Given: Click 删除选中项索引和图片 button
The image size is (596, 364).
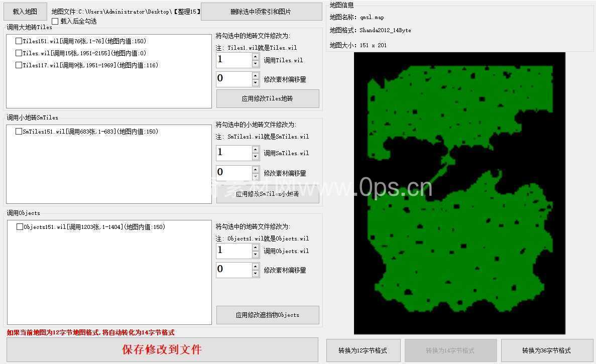Looking at the screenshot, I should [x=261, y=12].
